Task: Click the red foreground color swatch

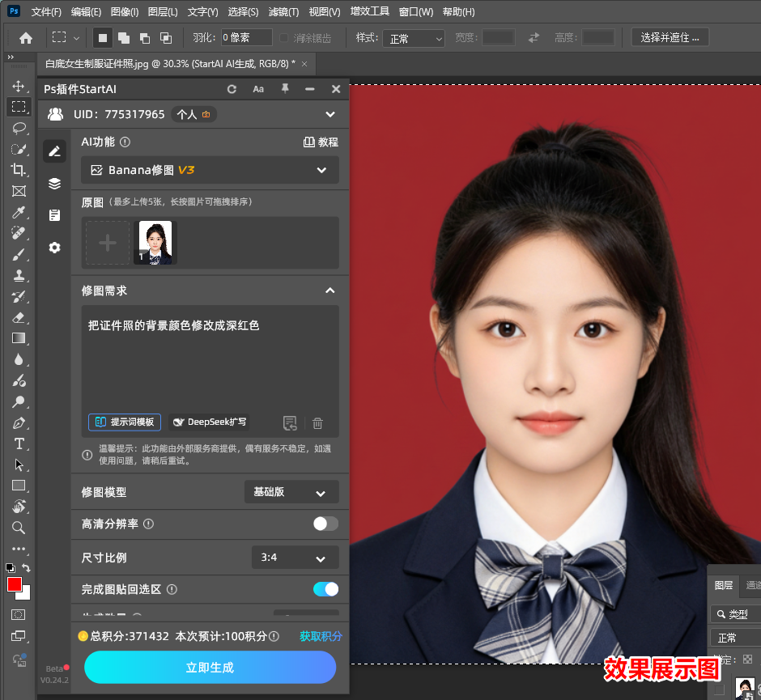Action: pyautogui.click(x=14, y=584)
